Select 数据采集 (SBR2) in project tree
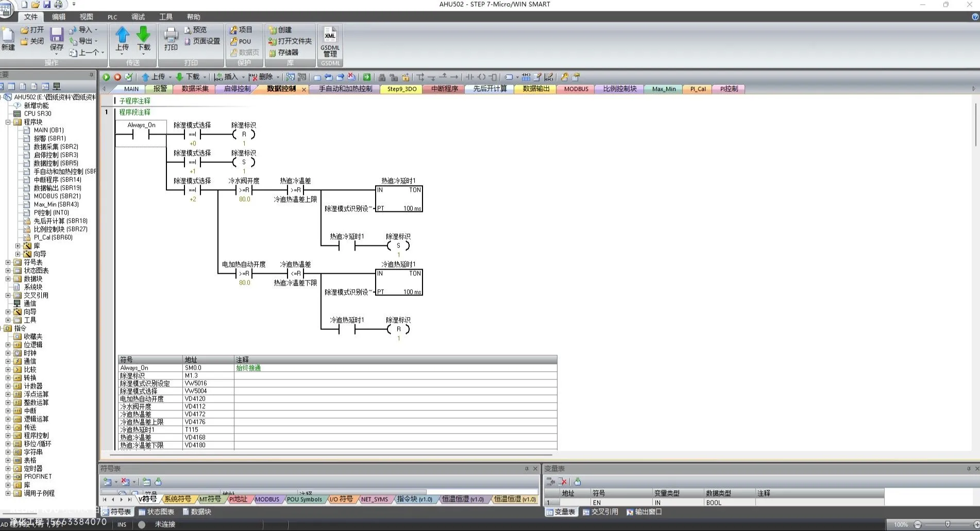 (x=56, y=147)
